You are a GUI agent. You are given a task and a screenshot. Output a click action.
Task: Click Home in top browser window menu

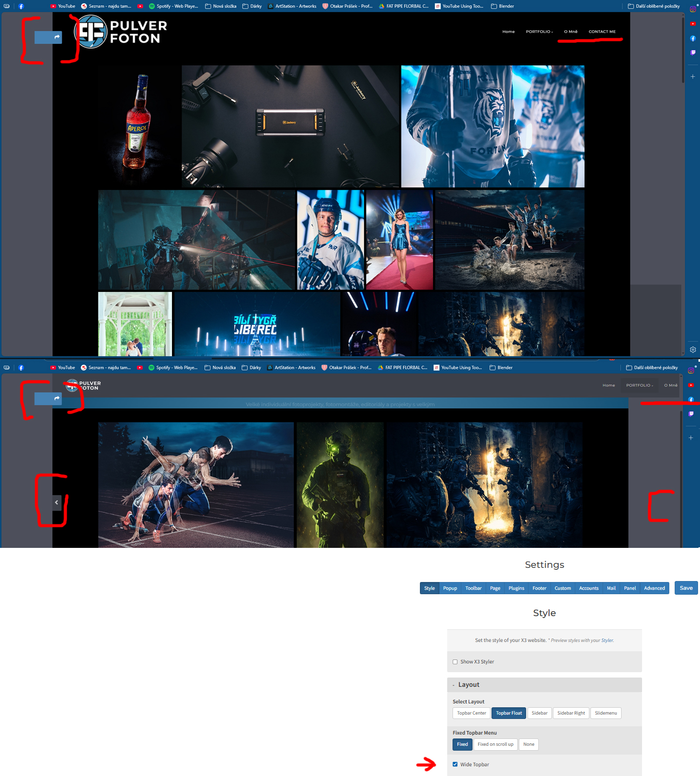coord(508,32)
